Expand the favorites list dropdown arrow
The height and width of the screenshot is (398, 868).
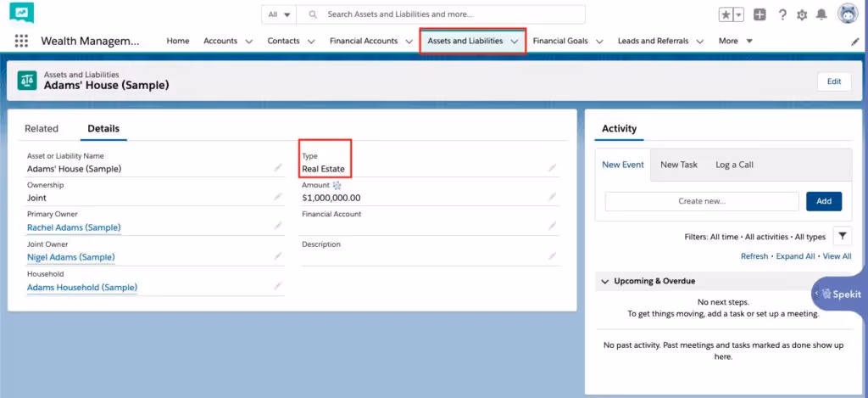click(738, 15)
